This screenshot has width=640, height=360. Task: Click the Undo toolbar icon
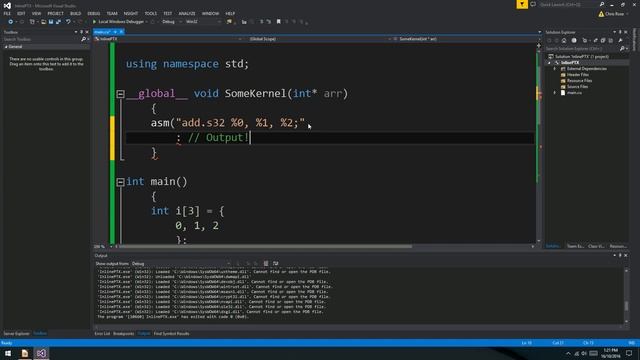pyautogui.click(x=68, y=22)
